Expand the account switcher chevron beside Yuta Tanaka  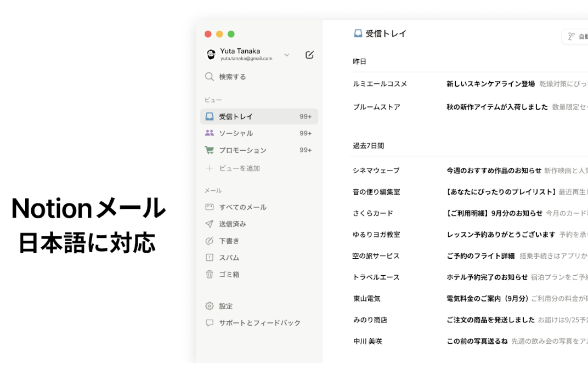pyautogui.click(x=286, y=54)
